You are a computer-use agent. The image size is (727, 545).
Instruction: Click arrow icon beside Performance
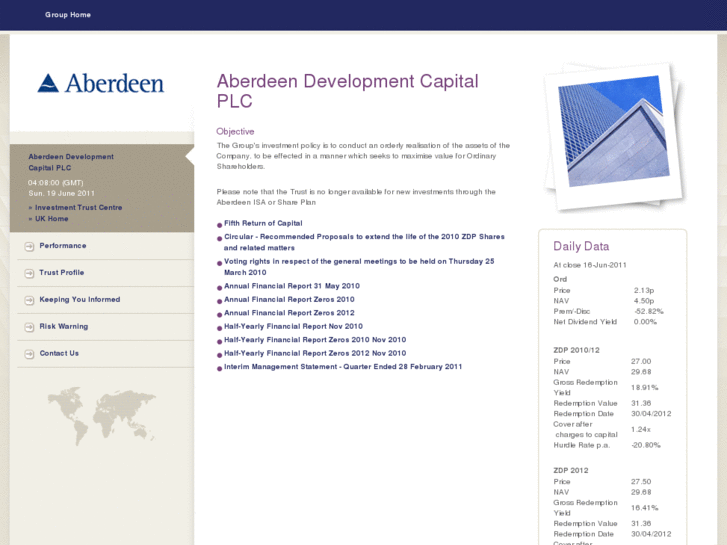tap(29, 246)
